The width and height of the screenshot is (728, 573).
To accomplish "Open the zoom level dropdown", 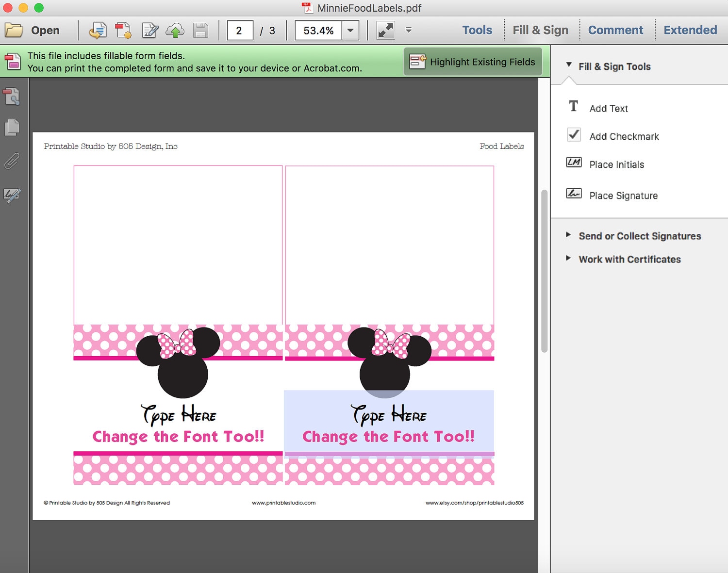I will point(350,30).
